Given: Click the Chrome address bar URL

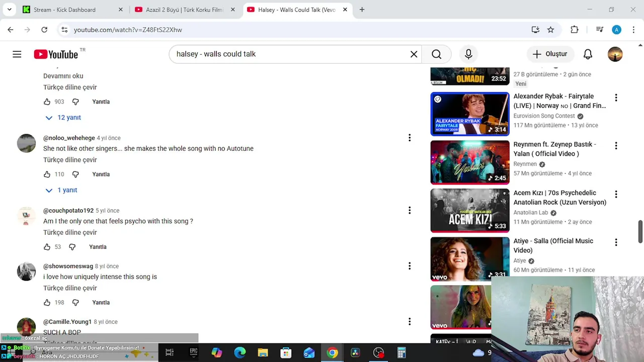Looking at the screenshot, I should point(128,30).
